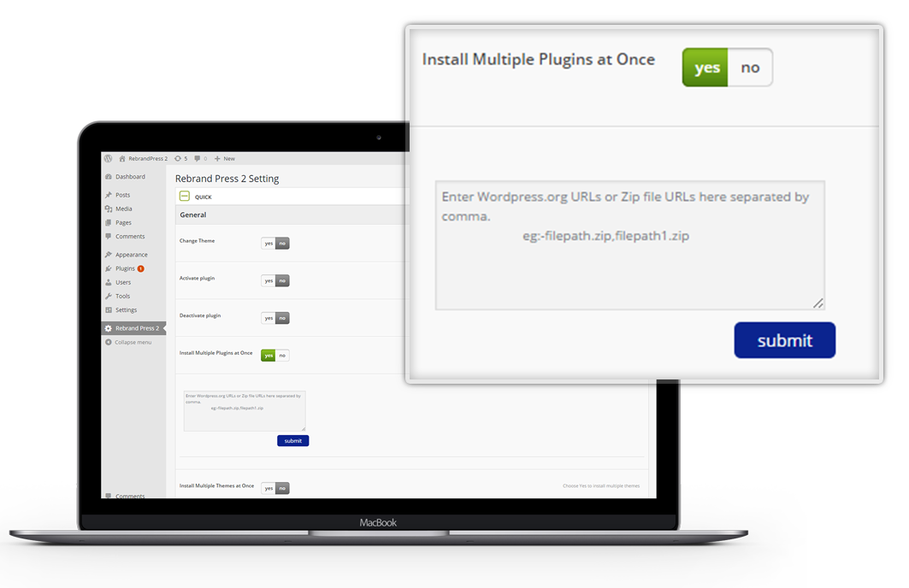Click green yes in the enlarged popup toggle
The height and width of the screenshot is (588, 909).
705,68
